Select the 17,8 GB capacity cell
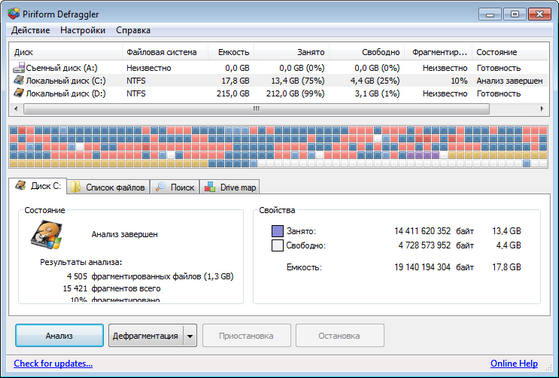Screen dimensions: 559x378 (235, 81)
